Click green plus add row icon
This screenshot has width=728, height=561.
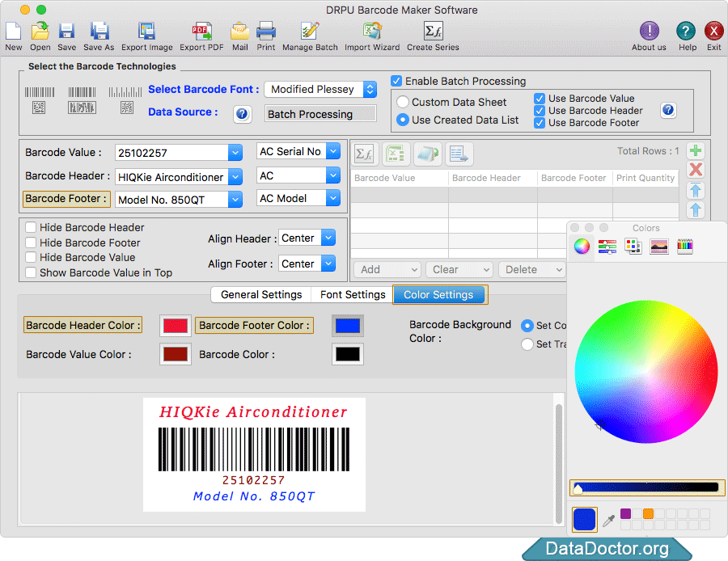[696, 151]
